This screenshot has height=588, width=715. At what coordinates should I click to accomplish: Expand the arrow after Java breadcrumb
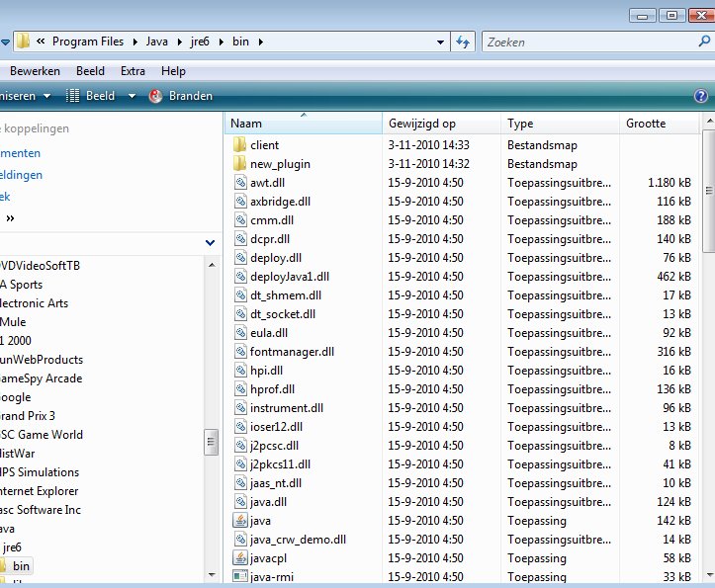coord(179,42)
